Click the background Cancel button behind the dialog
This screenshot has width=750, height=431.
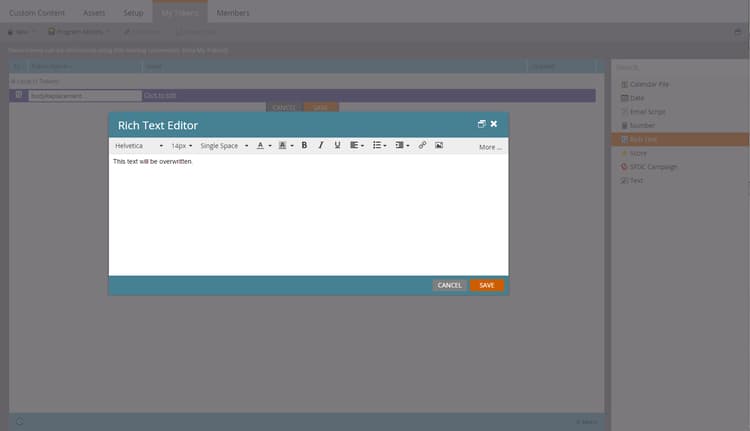pyautogui.click(x=285, y=108)
